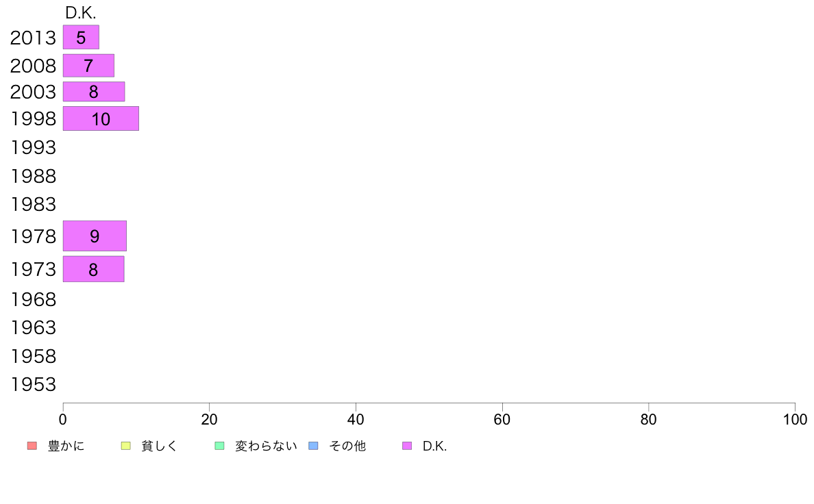Click the D.K. column header above bars
814x504 pixels.
tap(80, 13)
